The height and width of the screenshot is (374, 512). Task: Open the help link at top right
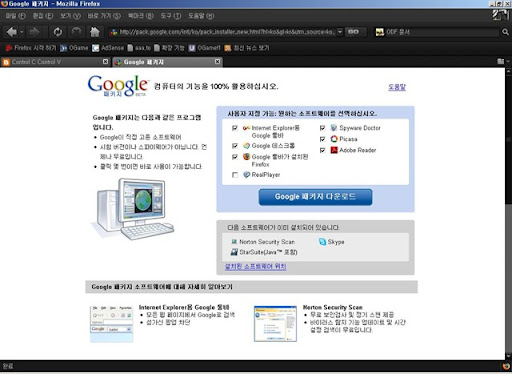click(397, 87)
